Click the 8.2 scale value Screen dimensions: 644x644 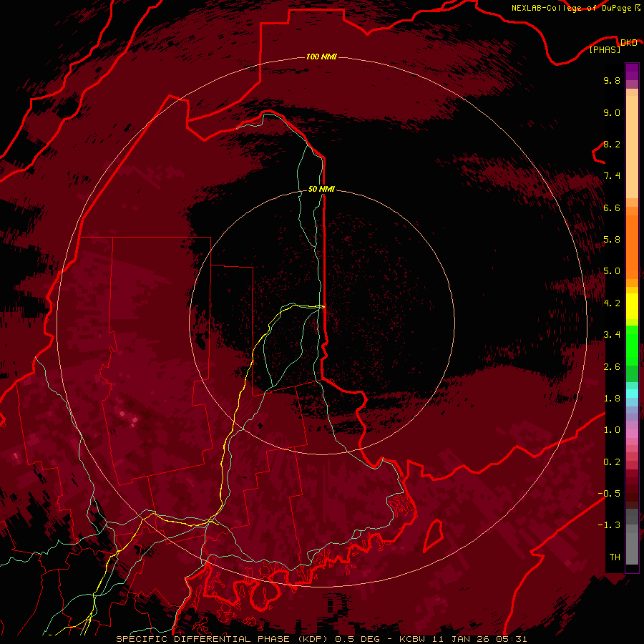coord(612,144)
